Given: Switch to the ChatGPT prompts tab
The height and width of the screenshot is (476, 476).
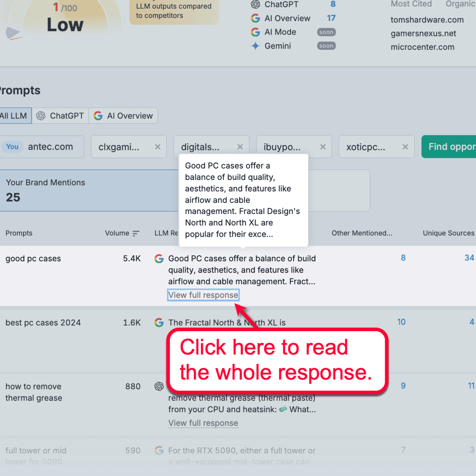Looking at the screenshot, I should click(x=60, y=115).
